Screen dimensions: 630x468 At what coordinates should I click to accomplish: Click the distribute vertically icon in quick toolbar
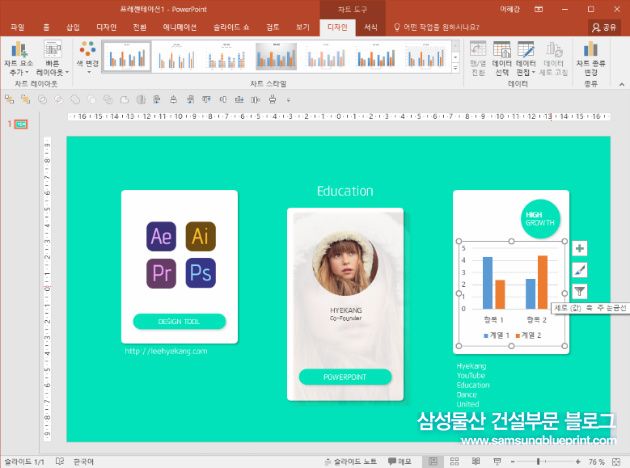(272, 99)
